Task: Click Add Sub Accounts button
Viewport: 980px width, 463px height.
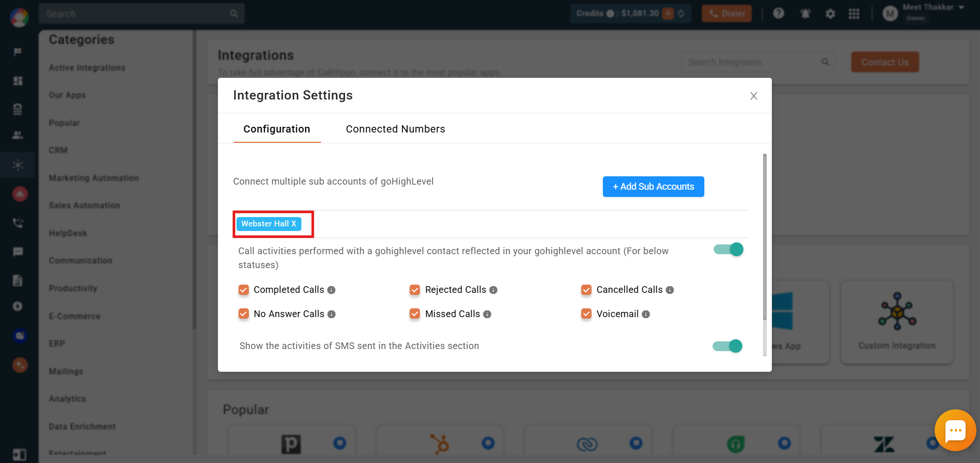Action: click(653, 187)
